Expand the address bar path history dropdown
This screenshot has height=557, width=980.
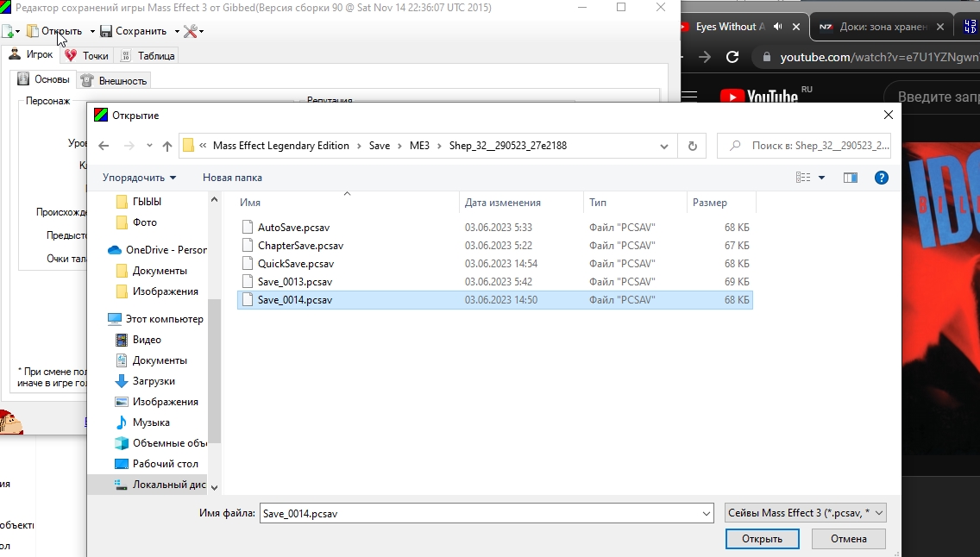(x=663, y=146)
